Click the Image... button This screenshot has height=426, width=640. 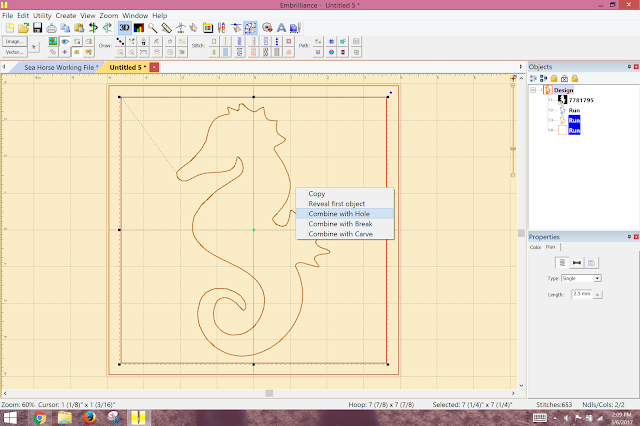[14, 42]
